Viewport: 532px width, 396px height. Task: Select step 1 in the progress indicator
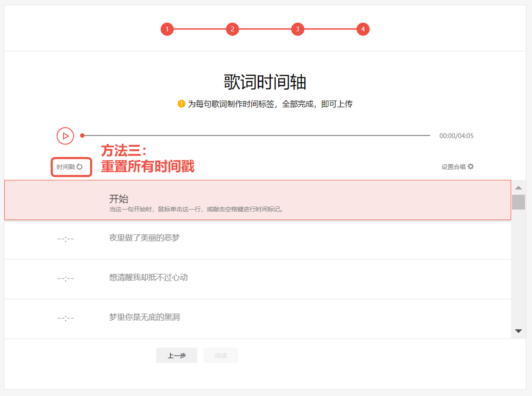pyautogui.click(x=167, y=29)
